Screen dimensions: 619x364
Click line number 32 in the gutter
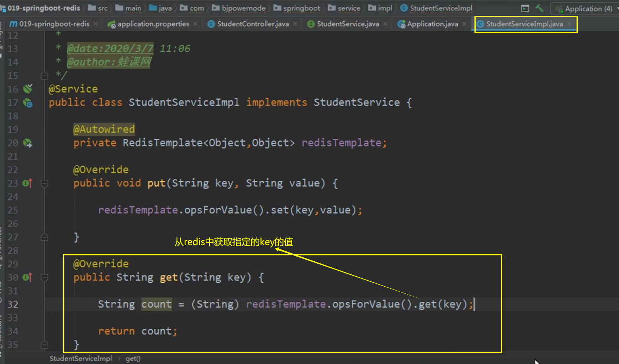tap(13, 304)
